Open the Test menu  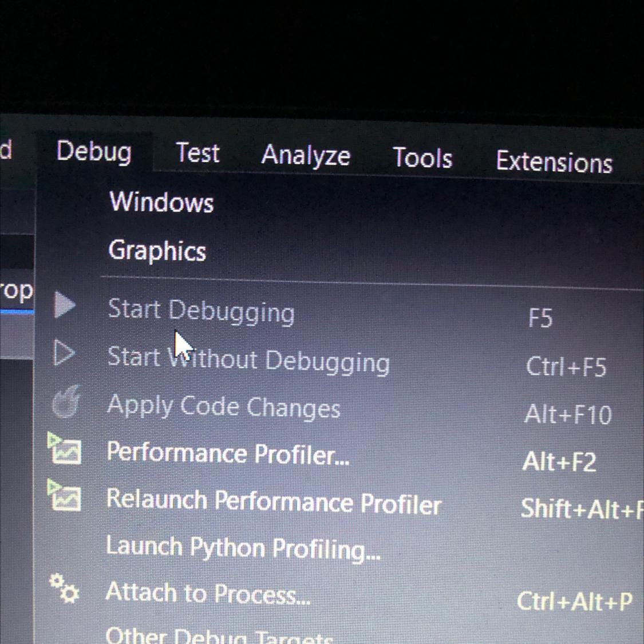pos(197,153)
